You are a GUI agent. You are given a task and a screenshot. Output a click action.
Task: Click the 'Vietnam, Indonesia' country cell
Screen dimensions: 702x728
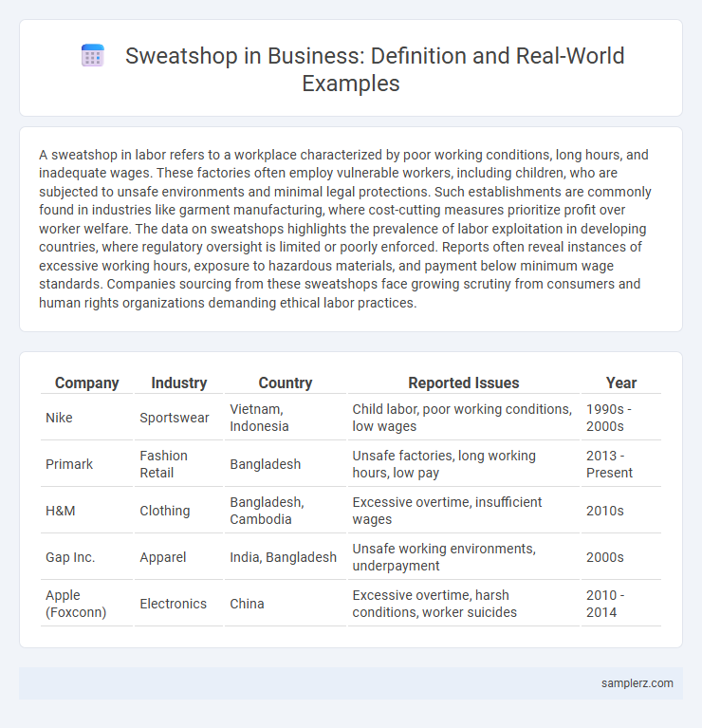click(285, 418)
